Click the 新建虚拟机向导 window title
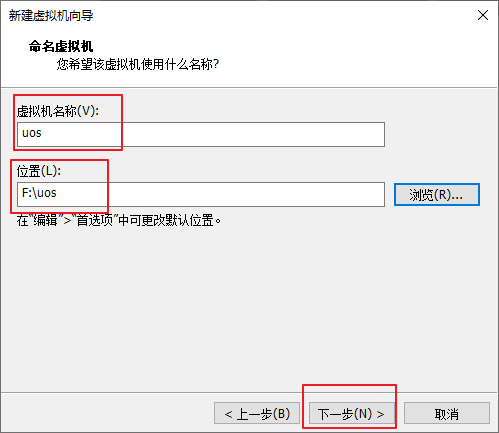 tap(51, 16)
